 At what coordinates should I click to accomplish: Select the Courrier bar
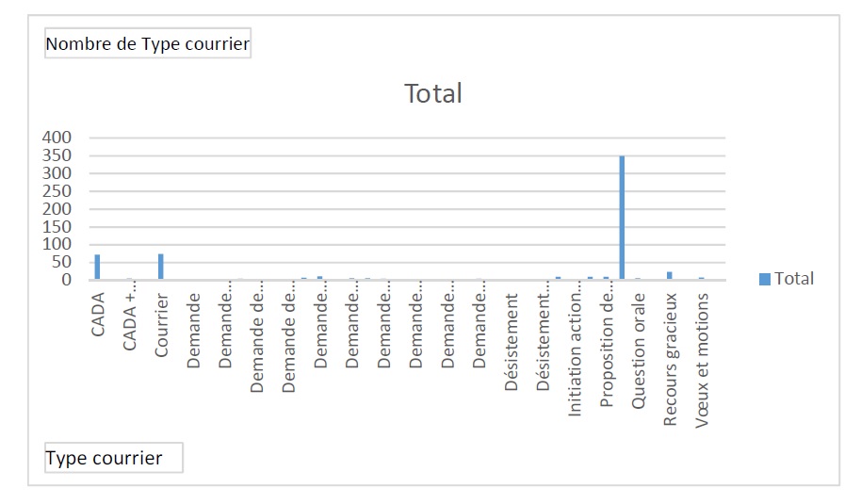pos(161,267)
